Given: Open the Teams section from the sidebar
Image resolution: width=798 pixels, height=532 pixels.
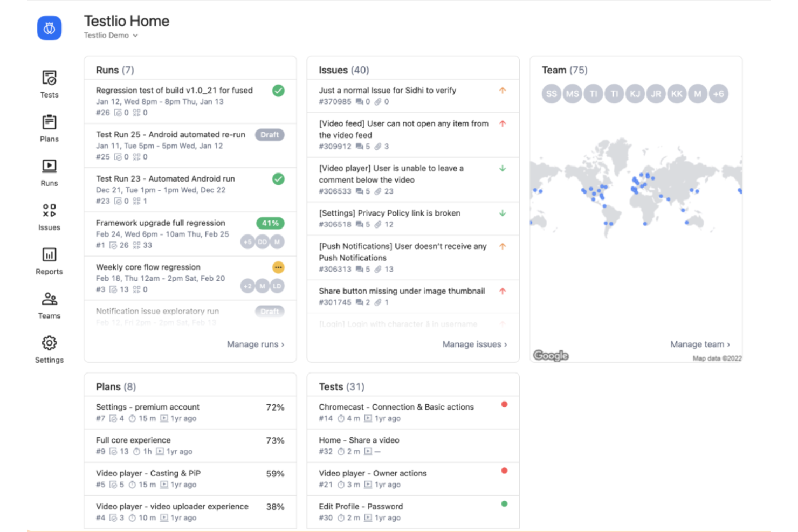Looking at the screenshot, I should coord(49,304).
